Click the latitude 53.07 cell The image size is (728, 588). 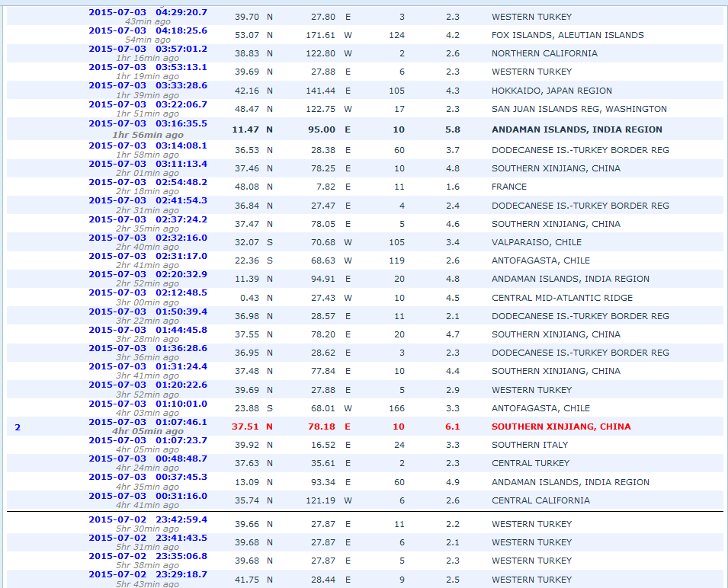point(247,35)
